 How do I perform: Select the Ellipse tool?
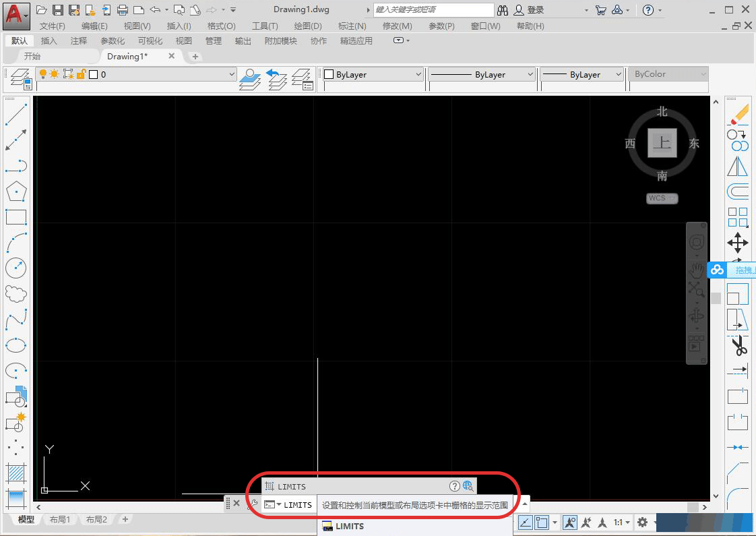coord(16,345)
